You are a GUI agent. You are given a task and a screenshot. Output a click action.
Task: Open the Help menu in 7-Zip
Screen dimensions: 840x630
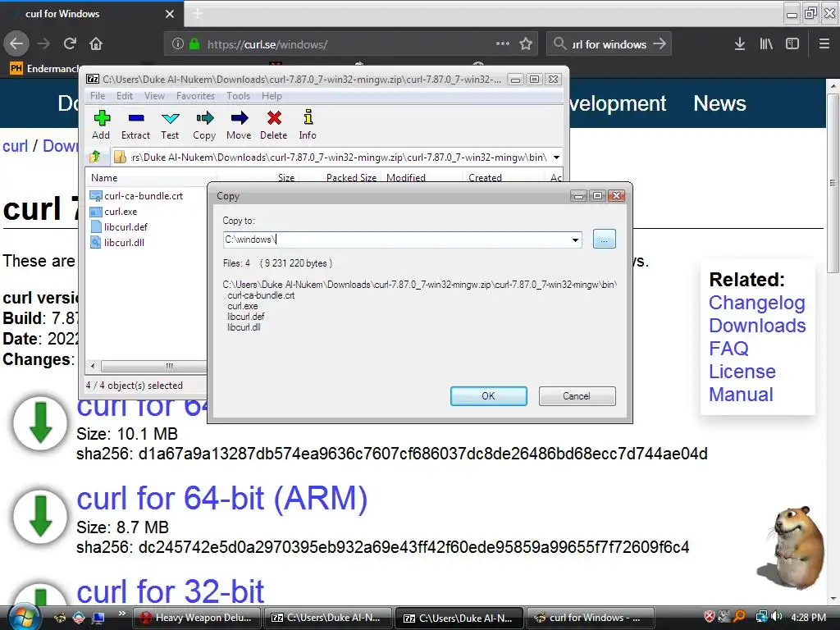click(x=272, y=96)
